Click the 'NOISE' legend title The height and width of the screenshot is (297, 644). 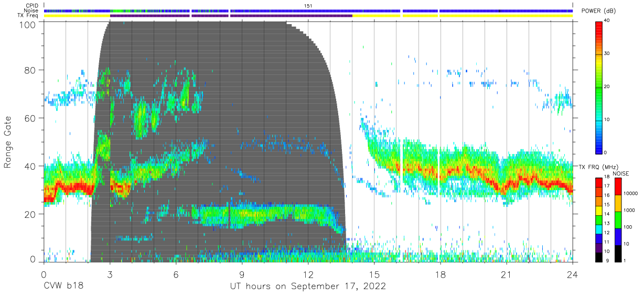click(620, 173)
